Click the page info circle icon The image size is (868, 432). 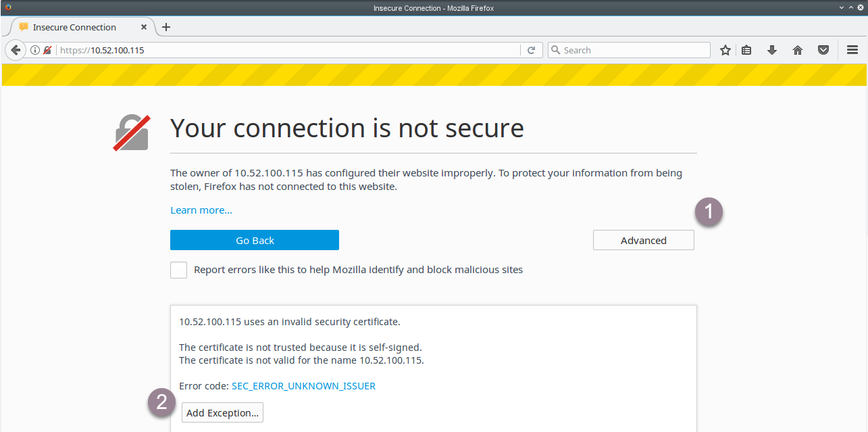point(34,49)
